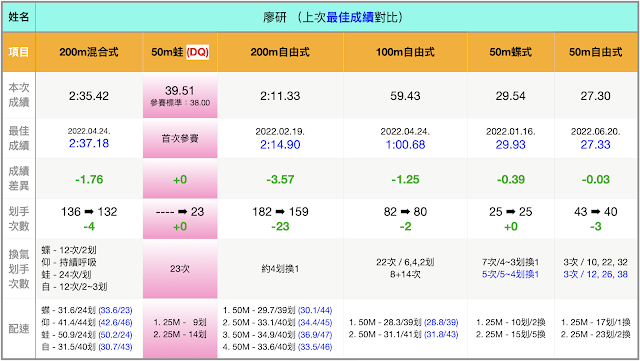Image resolution: width=640 pixels, height=361 pixels.
Task: Select the 約4划換1 cell
Action: 280,269
